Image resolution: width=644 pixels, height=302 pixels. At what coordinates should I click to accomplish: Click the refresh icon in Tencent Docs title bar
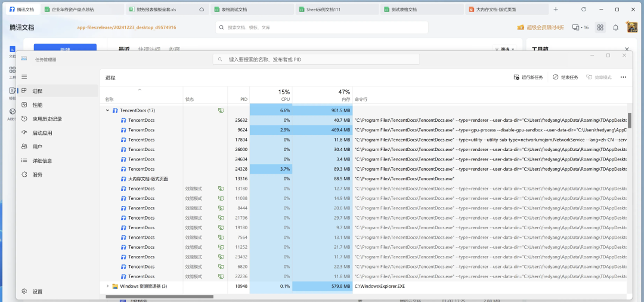pyautogui.click(x=584, y=9)
